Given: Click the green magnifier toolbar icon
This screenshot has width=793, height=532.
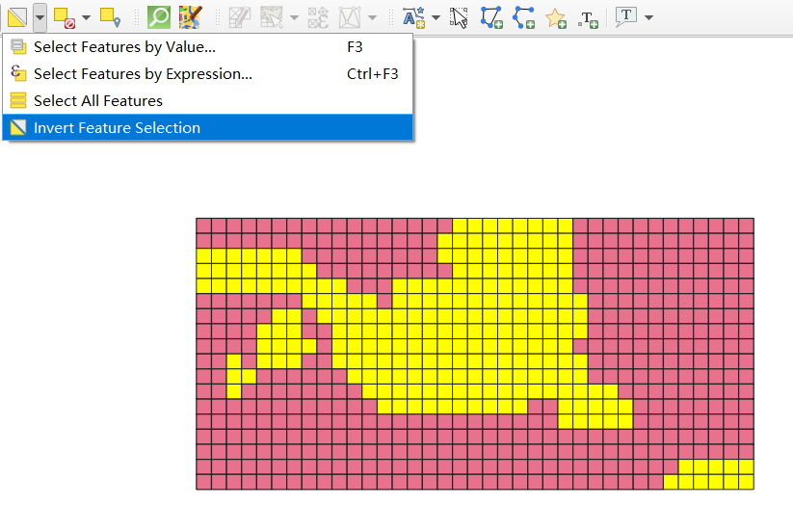Looking at the screenshot, I should (x=158, y=17).
